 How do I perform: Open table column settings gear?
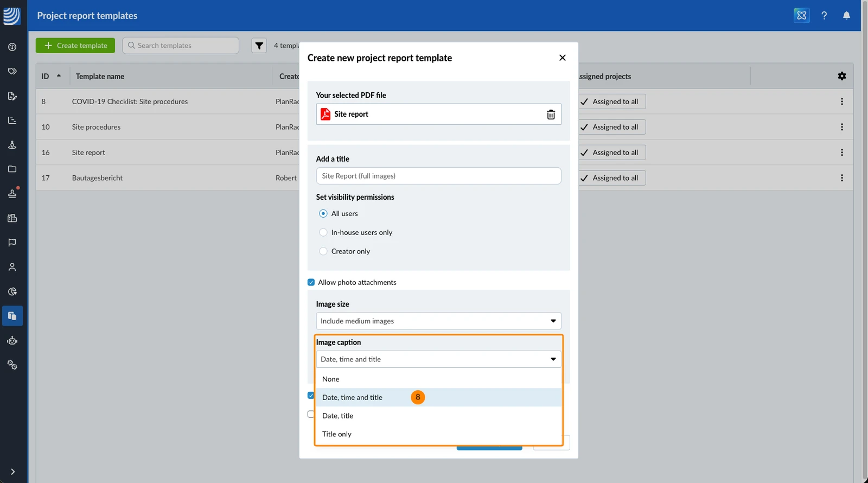click(842, 77)
